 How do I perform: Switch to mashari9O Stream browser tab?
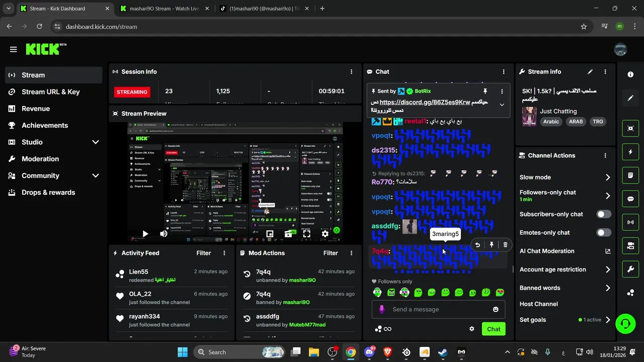pos(164,9)
